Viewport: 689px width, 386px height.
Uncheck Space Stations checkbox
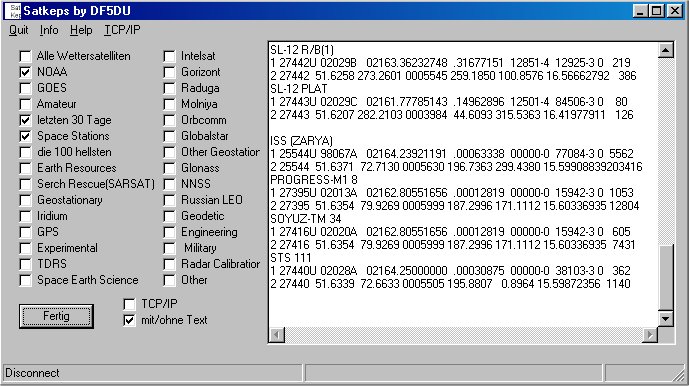tap(25, 136)
